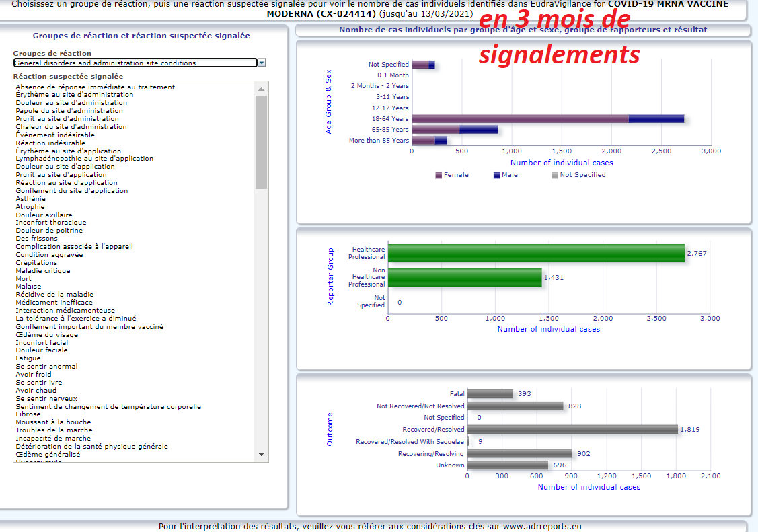This screenshot has width=758, height=532.
Task: Click the Non Healthcare Professional bar
Action: 464,277
